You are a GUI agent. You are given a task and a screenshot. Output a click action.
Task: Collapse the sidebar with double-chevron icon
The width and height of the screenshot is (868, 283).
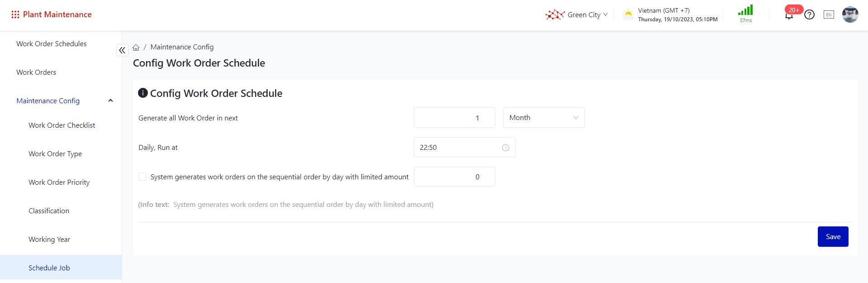[x=122, y=50]
